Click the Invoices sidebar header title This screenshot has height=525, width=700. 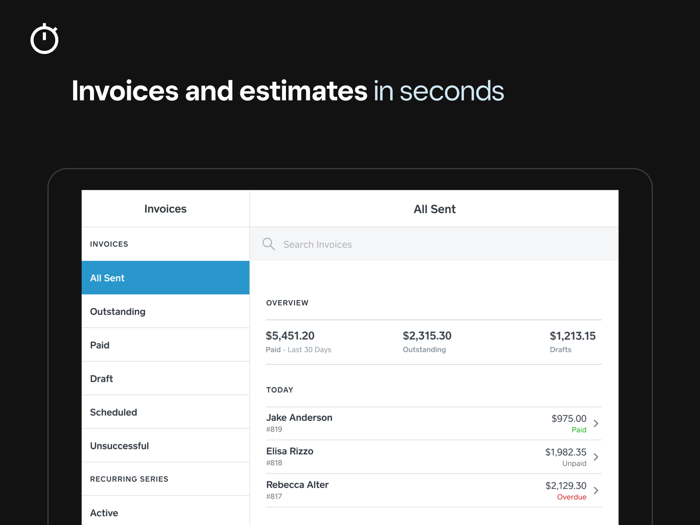(165, 208)
